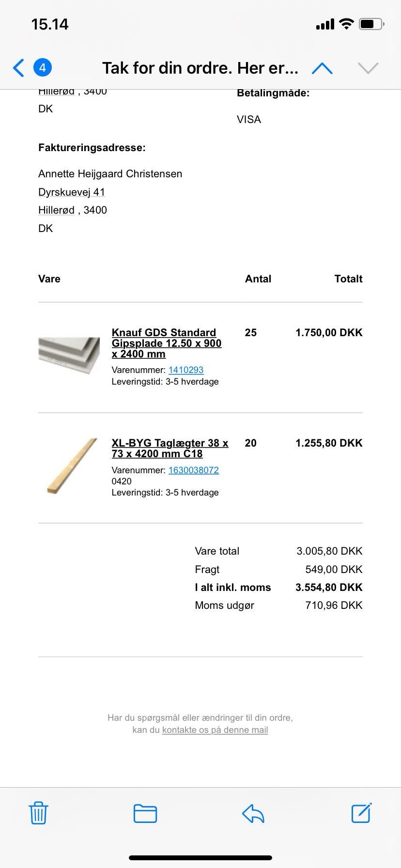Screen dimensions: 401x868
Task: Open Knauf GDS Standard Gipsplade link
Action: coord(167,343)
